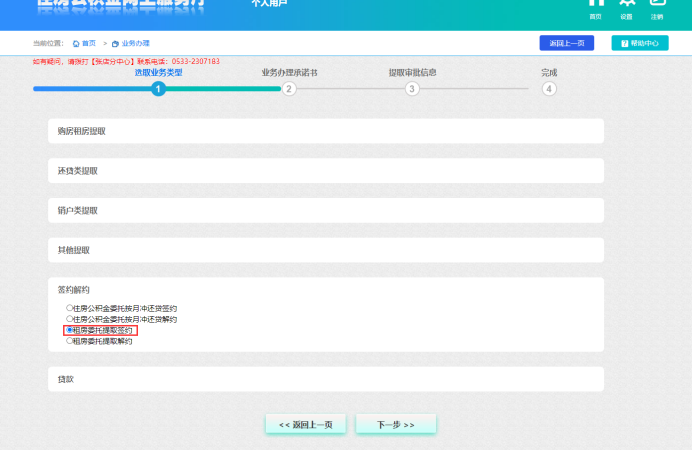Click home icon beside 首页 breadcrumb

(76, 43)
